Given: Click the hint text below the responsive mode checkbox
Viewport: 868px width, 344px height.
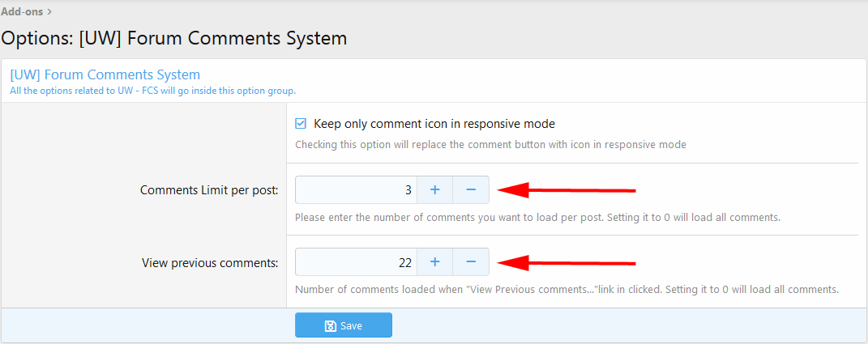Looking at the screenshot, I should [x=490, y=145].
